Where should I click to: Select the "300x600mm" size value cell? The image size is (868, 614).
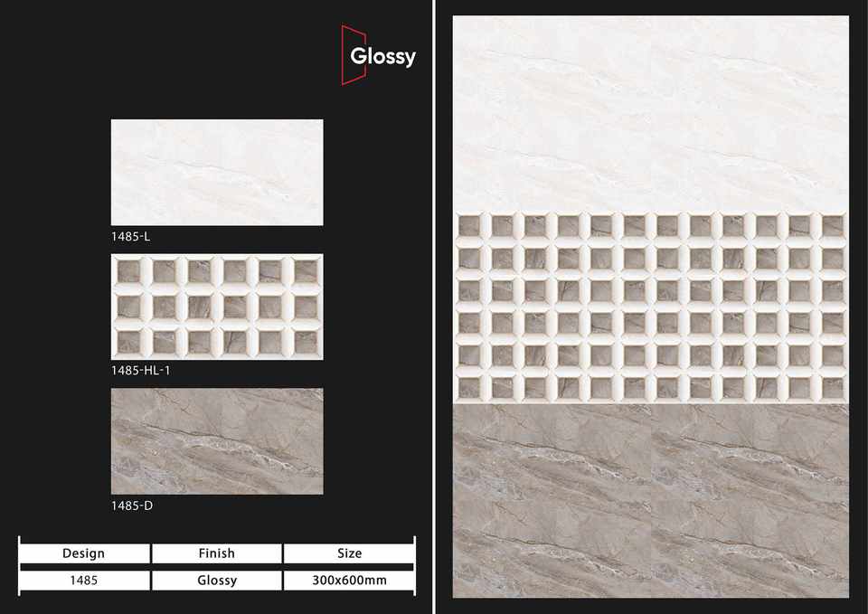click(349, 581)
